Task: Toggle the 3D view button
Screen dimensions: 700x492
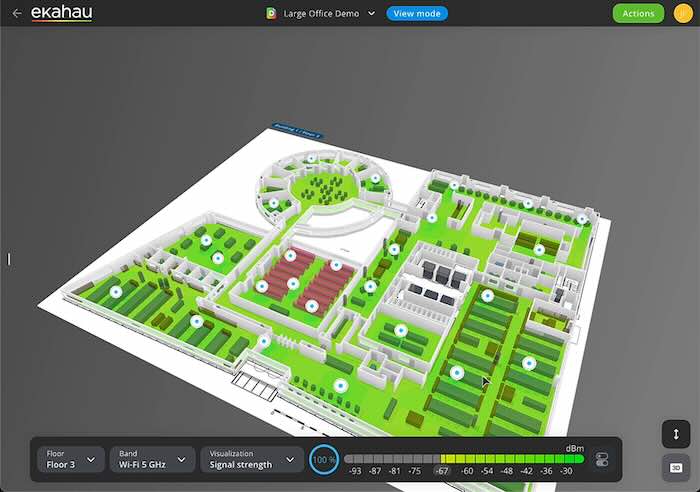Action: pyautogui.click(x=676, y=467)
